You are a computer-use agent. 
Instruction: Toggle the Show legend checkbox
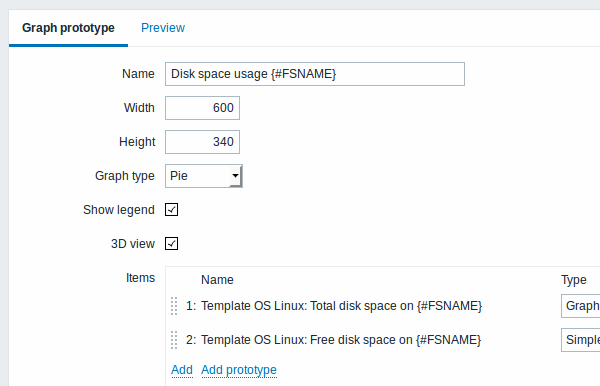coord(171,210)
